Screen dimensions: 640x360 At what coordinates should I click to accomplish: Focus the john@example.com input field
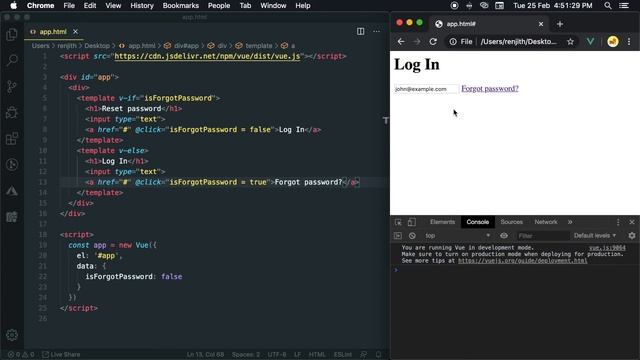click(426, 89)
